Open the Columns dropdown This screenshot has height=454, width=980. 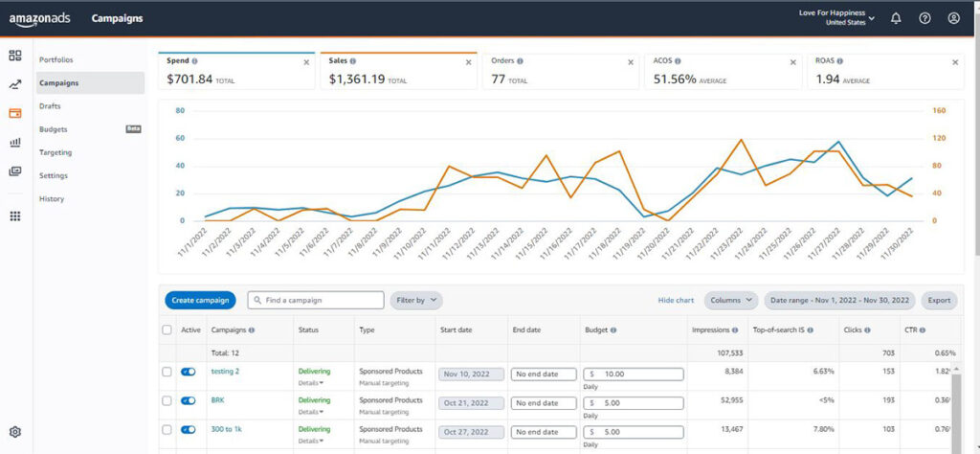[x=731, y=300]
